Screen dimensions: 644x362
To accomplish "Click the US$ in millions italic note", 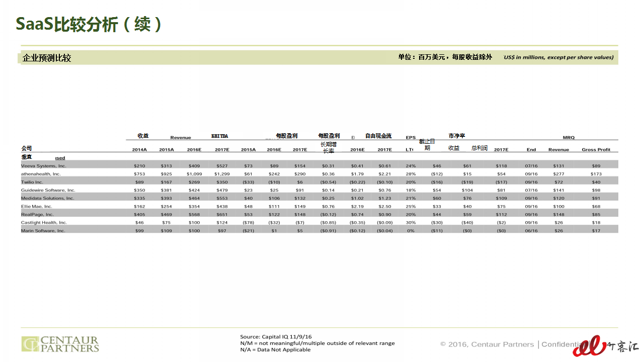I will (558, 57).
